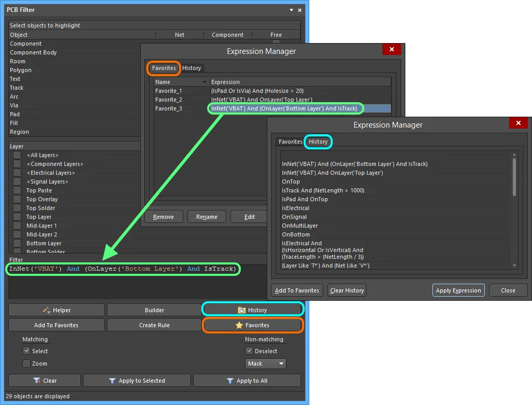Click the History list scroll down arrow

coord(514,266)
